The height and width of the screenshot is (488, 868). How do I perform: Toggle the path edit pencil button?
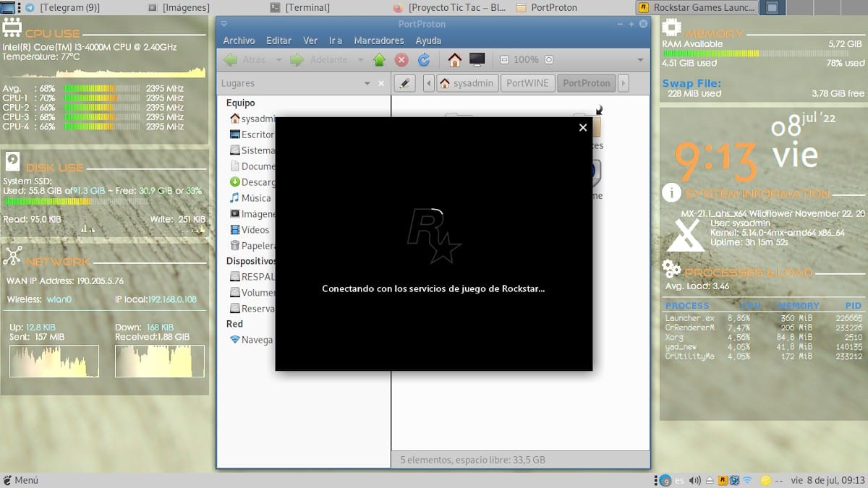tap(405, 83)
